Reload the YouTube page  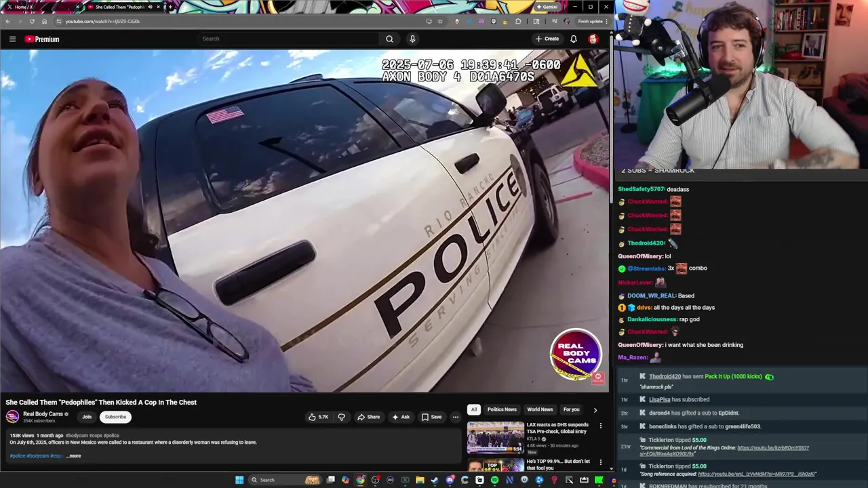(x=32, y=21)
